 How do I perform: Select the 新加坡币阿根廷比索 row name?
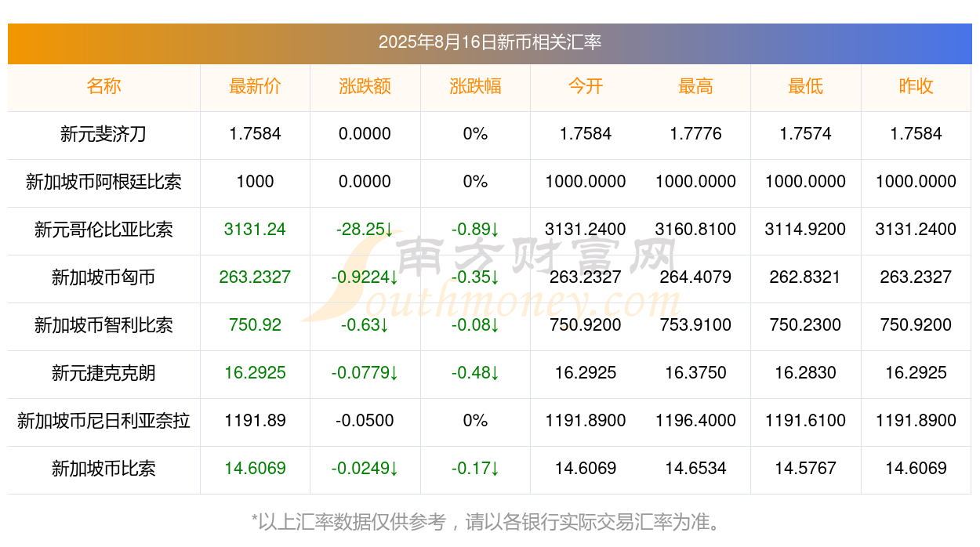[103, 182]
